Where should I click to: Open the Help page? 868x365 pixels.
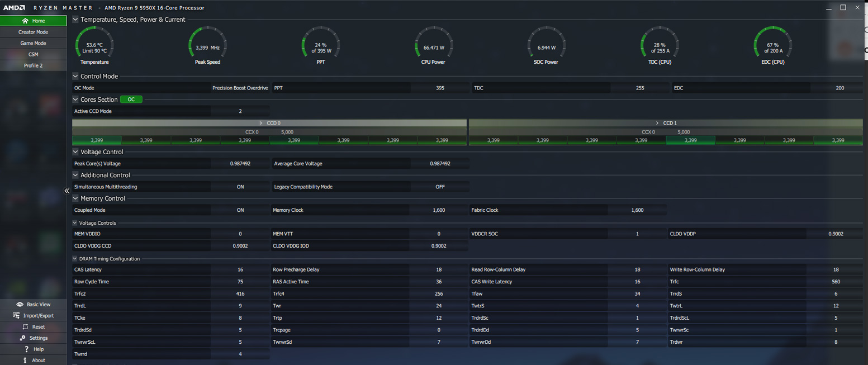(x=34, y=349)
